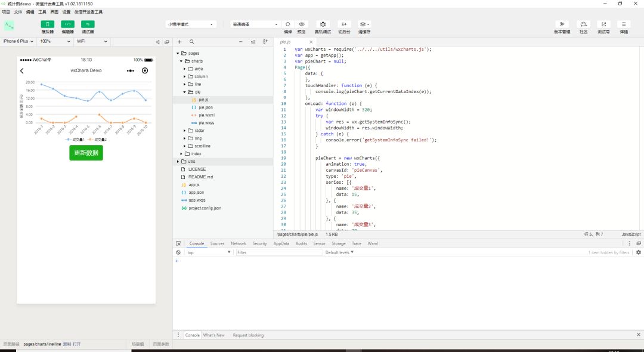This screenshot has height=352, width=644.
Task: Open the iPhone 6 Plus device dropdown
Action: click(18, 42)
